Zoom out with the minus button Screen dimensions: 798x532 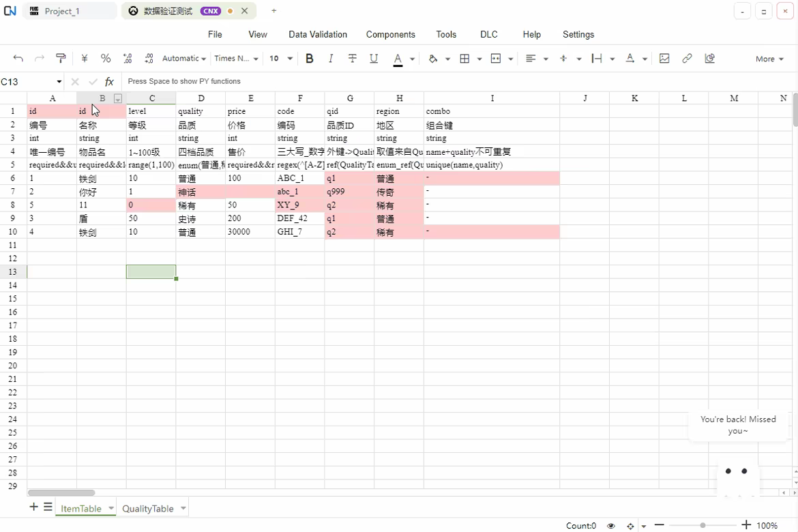coord(659,525)
